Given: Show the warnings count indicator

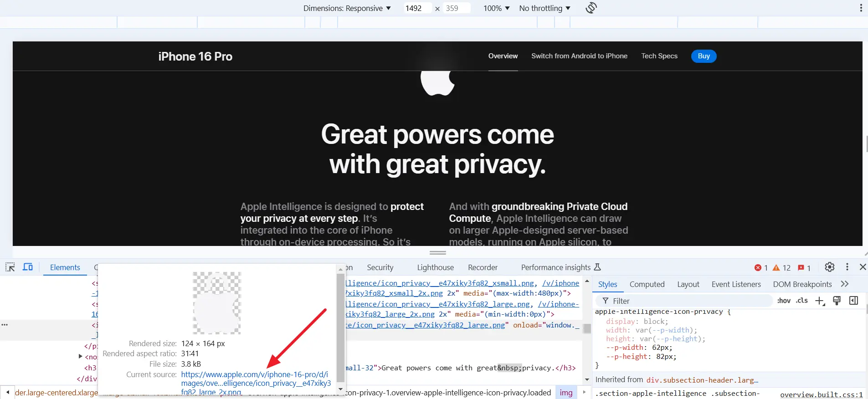Looking at the screenshot, I should pos(781,268).
